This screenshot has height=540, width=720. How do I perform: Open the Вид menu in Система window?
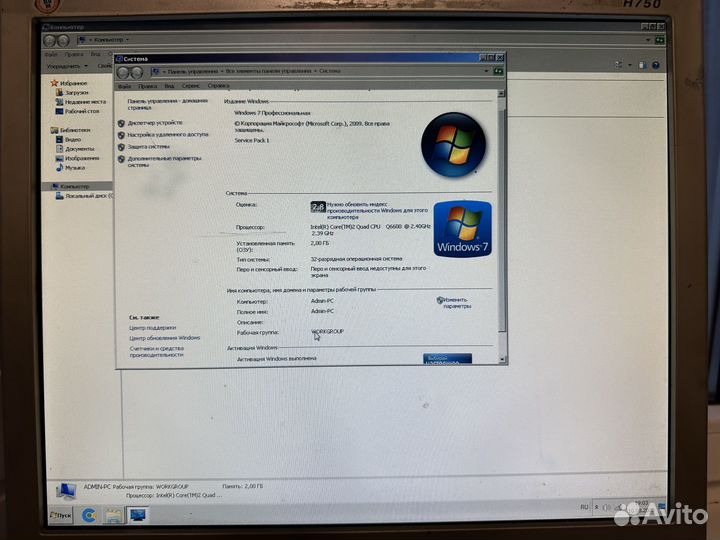(169, 86)
